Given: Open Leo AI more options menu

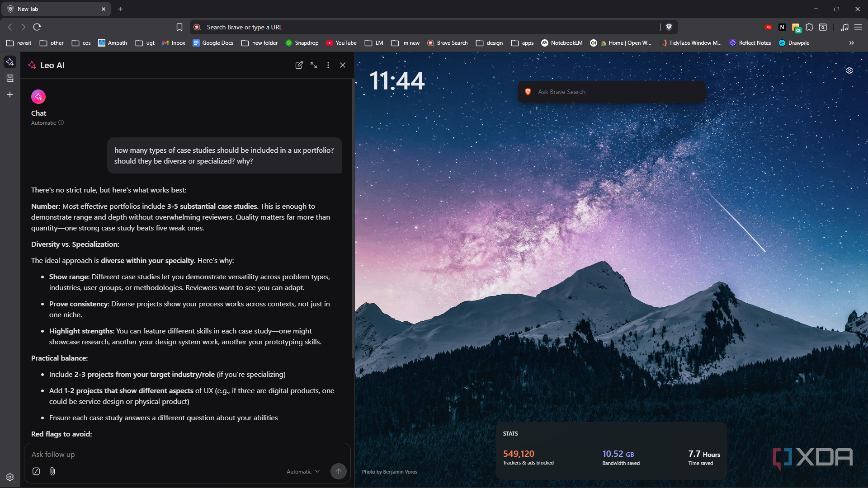Looking at the screenshot, I should 328,65.
